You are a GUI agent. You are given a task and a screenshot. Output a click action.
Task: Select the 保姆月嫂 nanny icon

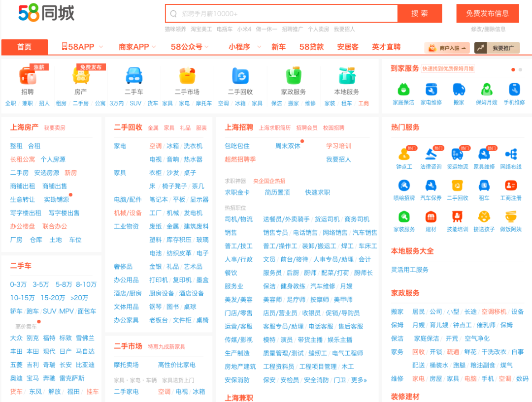point(487,90)
